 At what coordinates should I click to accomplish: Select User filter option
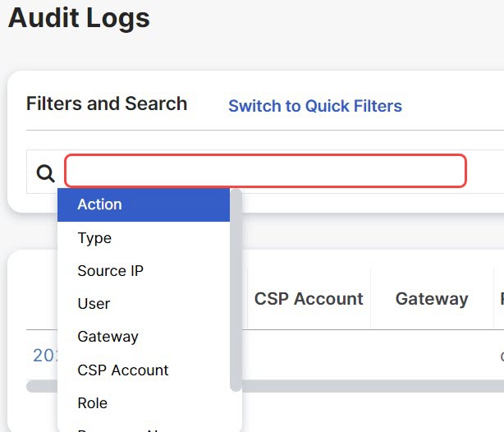(144, 304)
